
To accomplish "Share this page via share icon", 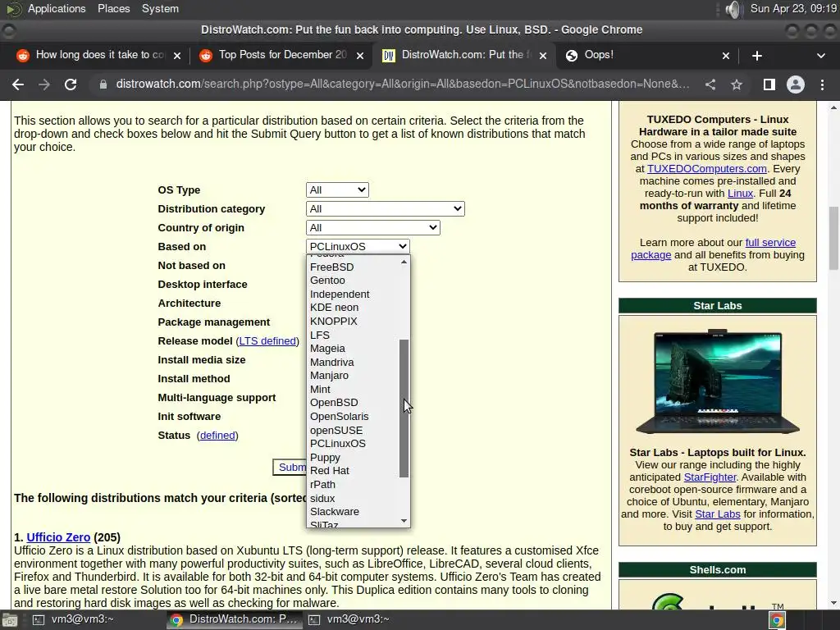I will (x=710, y=84).
